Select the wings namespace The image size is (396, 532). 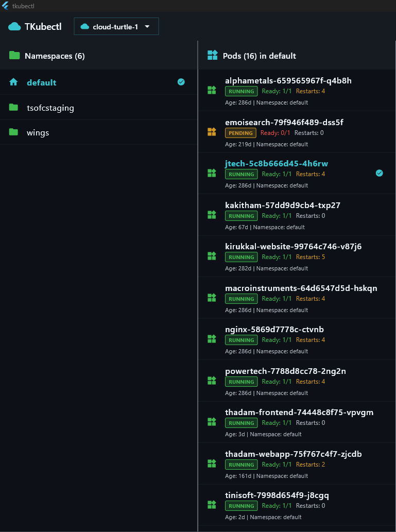(x=38, y=132)
